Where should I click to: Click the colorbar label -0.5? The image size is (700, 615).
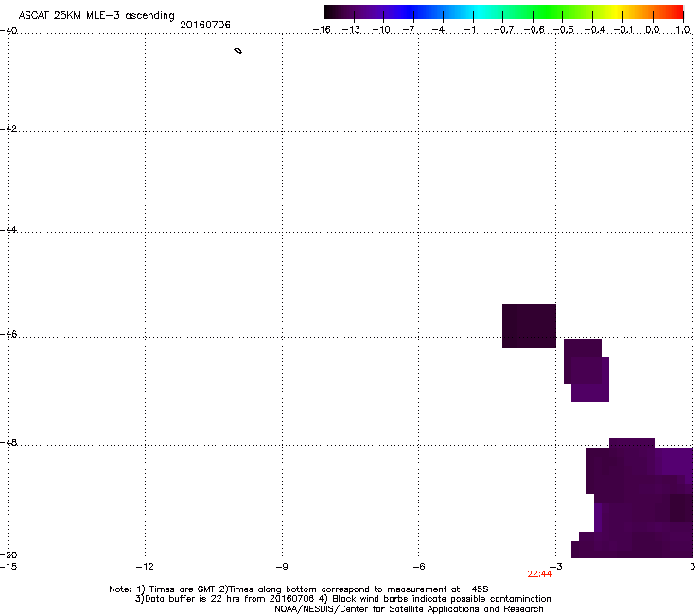pyautogui.click(x=564, y=30)
